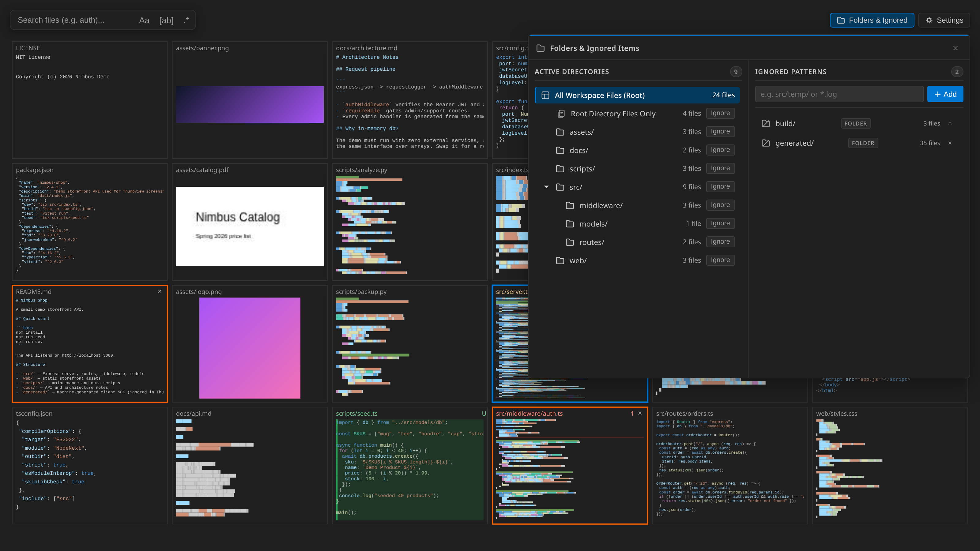This screenshot has height=551, width=980.
Task: Open the package.json file card
Action: pos(90,222)
